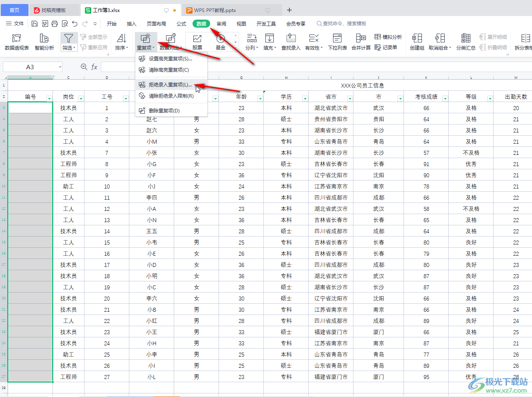The height and width of the screenshot is (397, 532).
Task: Select the XXX公司员工信息 title cell
Action: (362, 85)
